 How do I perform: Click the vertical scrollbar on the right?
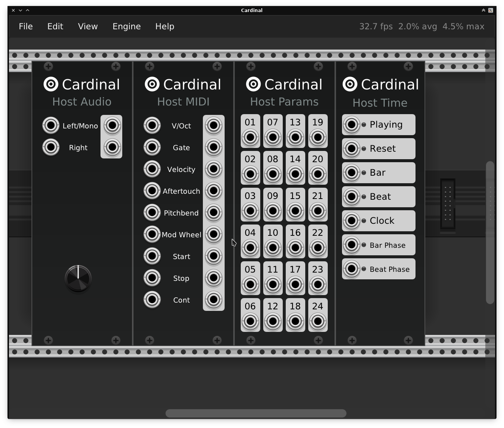pos(490,232)
